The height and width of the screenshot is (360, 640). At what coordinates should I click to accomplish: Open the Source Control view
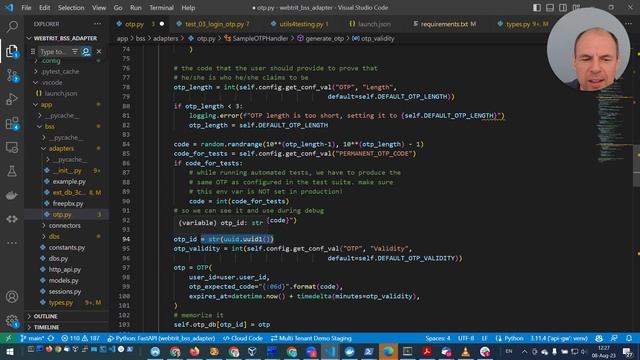12,76
